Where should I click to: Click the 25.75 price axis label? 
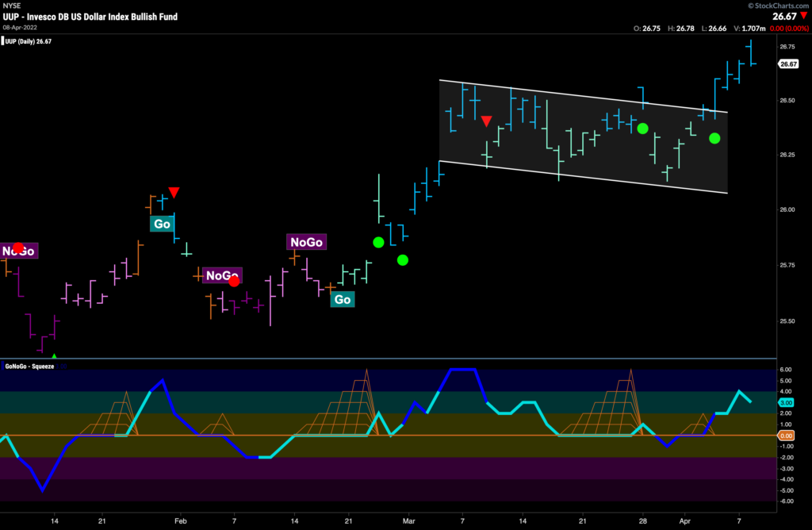pos(787,265)
